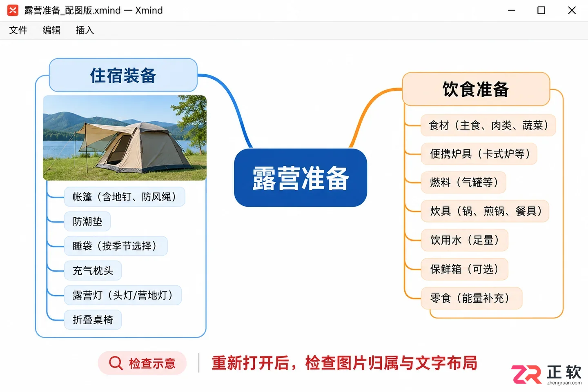
Task: Open the 文件 menu
Action: 18,30
